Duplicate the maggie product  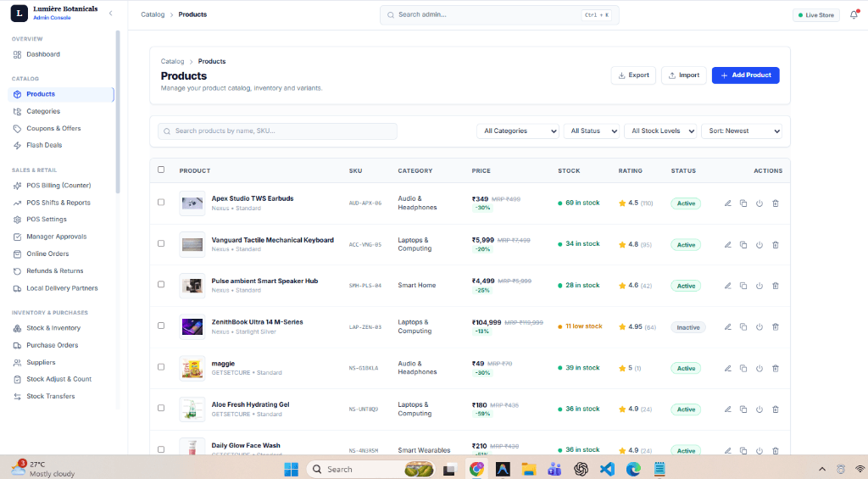click(743, 368)
